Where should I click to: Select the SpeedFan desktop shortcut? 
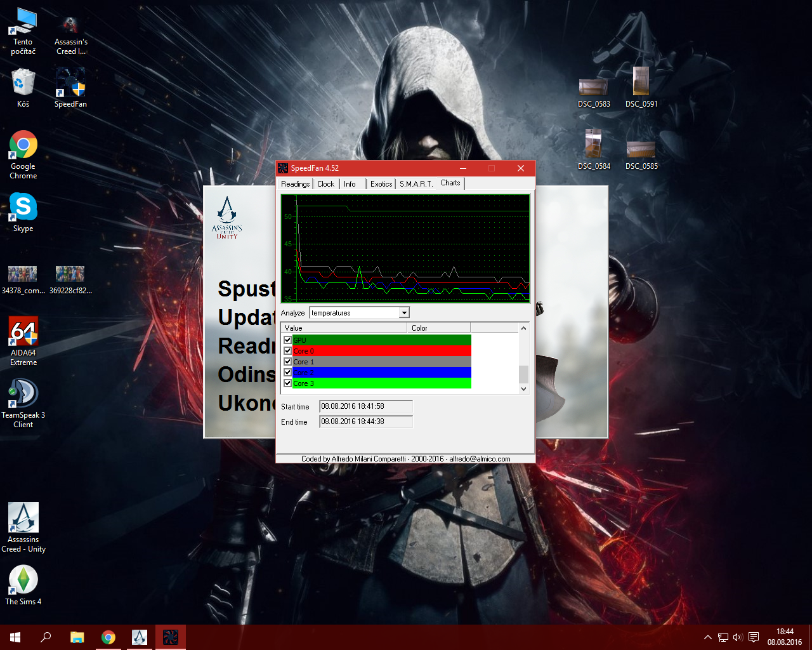pyautogui.click(x=70, y=88)
